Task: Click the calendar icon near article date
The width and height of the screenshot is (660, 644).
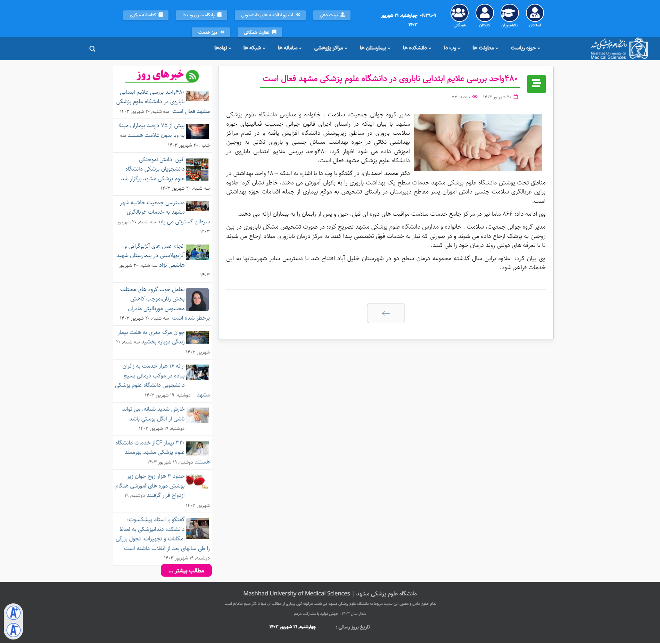Action: pos(515,97)
